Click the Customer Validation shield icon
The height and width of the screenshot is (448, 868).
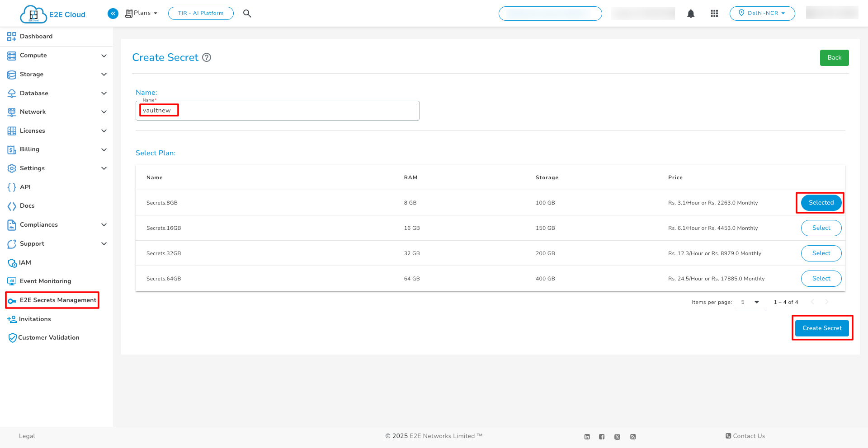(13, 338)
